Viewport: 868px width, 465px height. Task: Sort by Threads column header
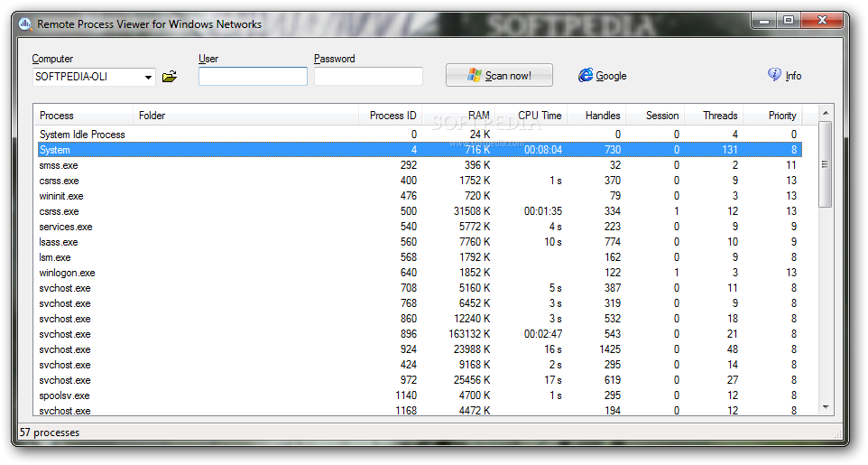[714, 116]
